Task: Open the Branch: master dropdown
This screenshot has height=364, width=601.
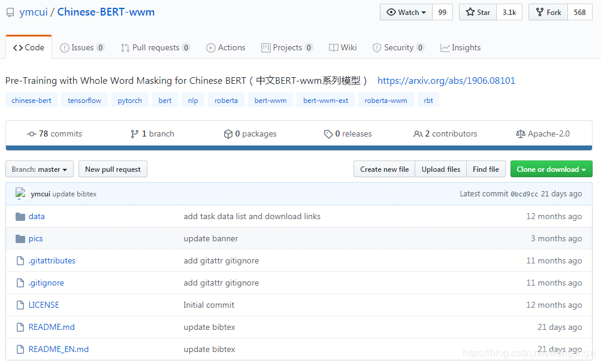Action: click(x=40, y=169)
